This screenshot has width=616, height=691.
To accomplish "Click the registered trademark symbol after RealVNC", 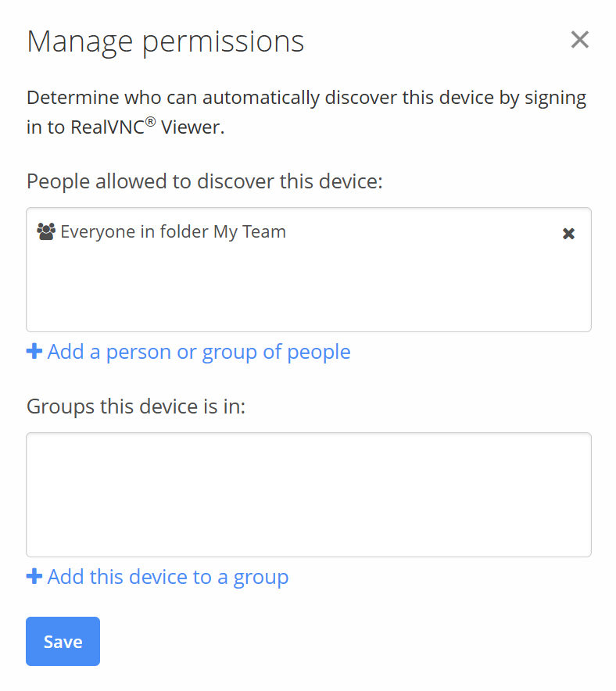I will pos(149,121).
